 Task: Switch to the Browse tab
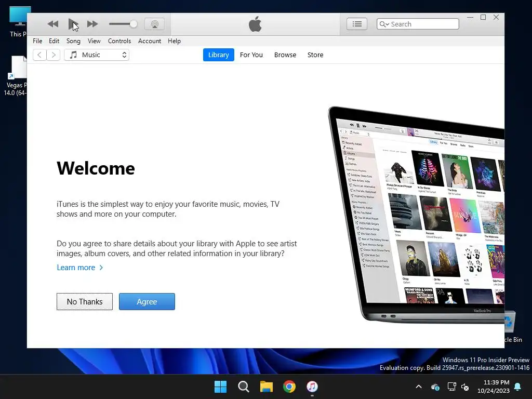tap(285, 55)
